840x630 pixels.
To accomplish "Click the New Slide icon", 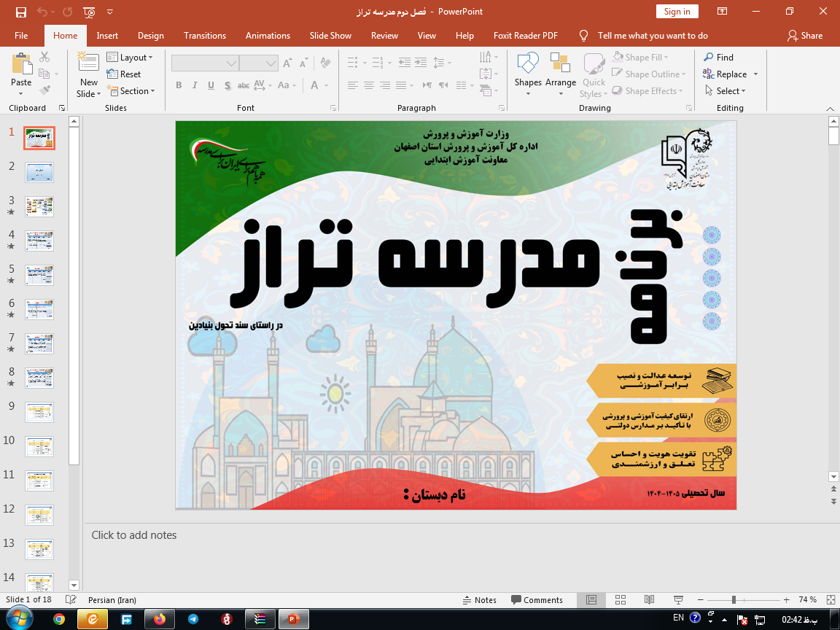I will pyautogui.click(x=88, y=64).
